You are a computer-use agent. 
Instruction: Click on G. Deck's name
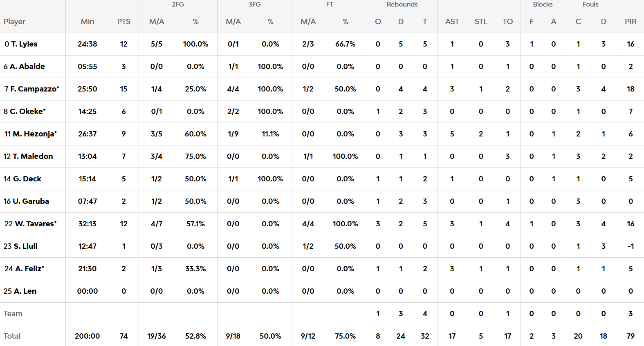27,179
